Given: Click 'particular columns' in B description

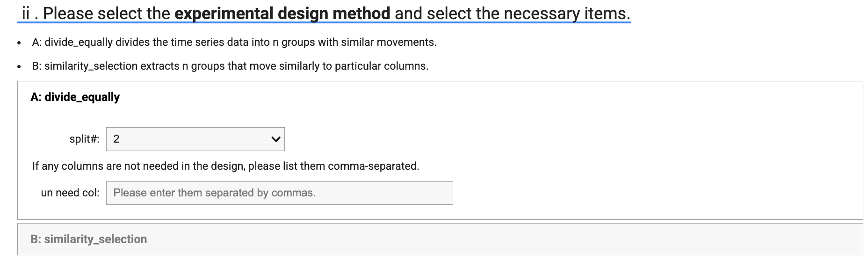Looking at the screenshot, I should tap(381, 66).
